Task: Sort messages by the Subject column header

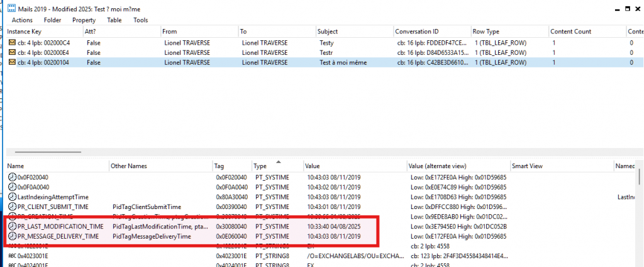Action: [x=328, y=31]
